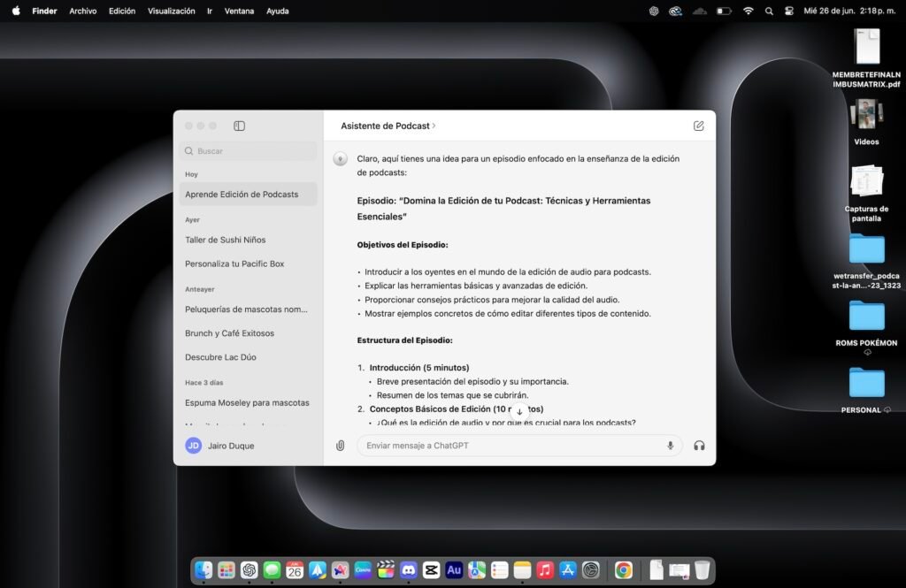Open Control Center in the menu bar

pyautogui.click(x=789, y=11)
